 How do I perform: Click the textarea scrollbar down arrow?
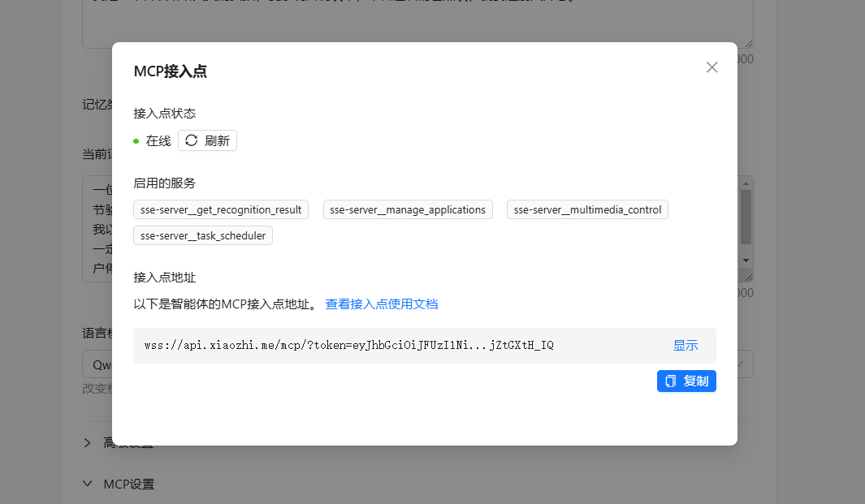pos(746,259)
